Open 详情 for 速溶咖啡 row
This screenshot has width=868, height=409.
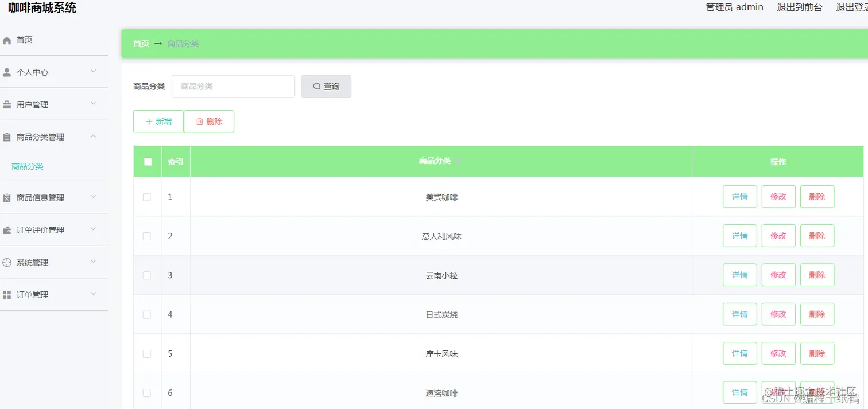click(x=740, y=392)
